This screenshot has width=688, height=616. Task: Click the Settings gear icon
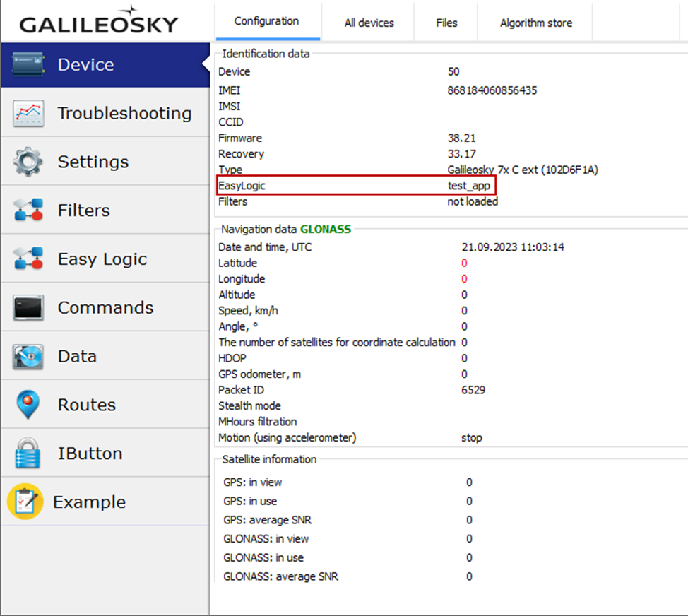click(28, 162)
